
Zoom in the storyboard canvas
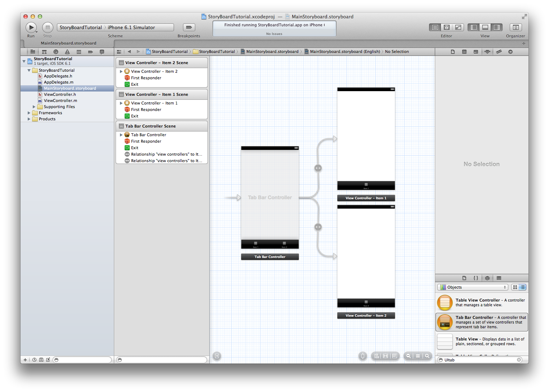[427, 356]
